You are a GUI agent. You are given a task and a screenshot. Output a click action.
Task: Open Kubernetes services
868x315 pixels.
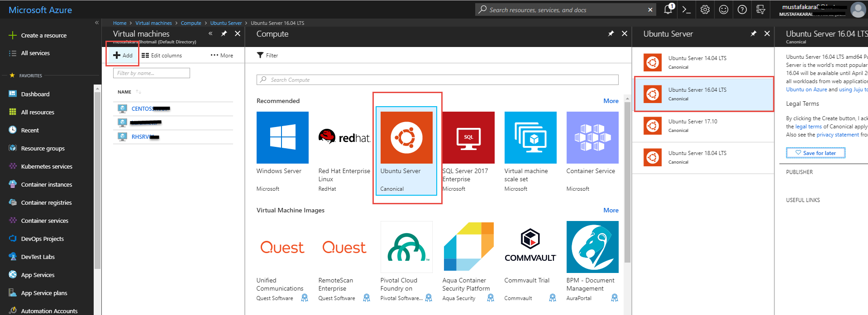47,166
